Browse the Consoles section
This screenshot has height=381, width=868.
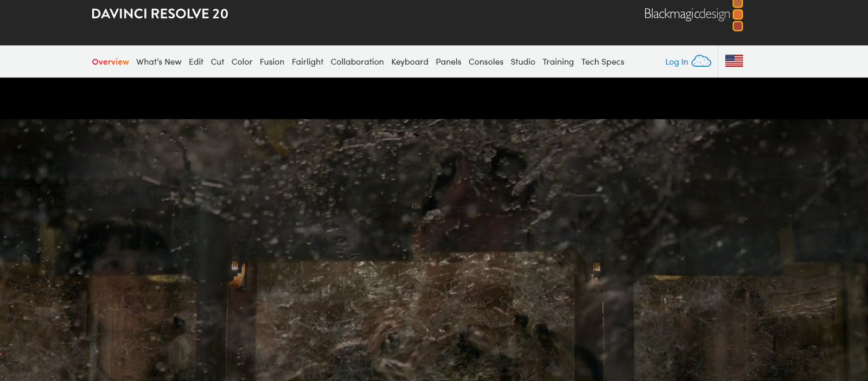pos(486,62)
